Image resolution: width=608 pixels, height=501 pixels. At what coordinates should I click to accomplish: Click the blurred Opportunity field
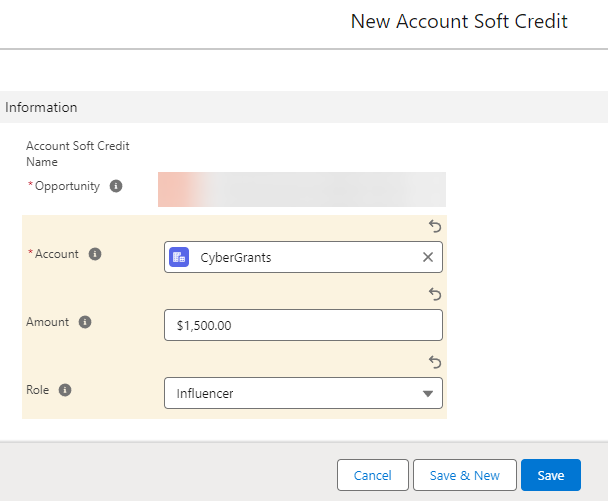(302, 189)
